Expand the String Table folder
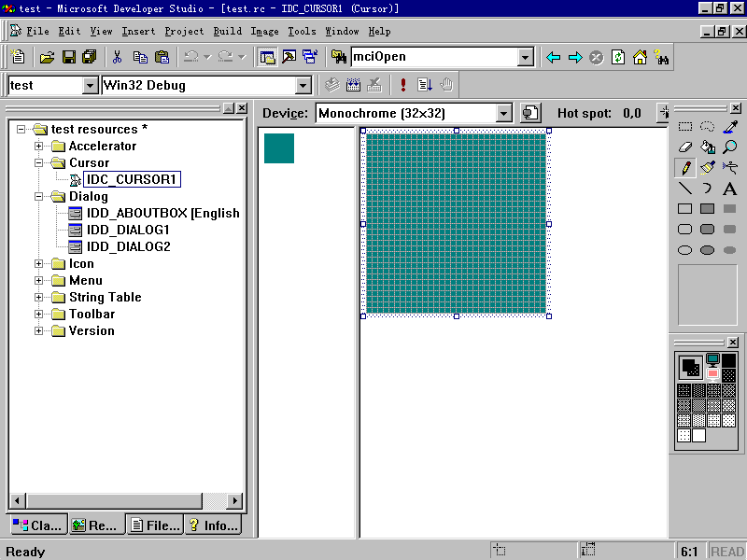The height and width of the screenshot is (560, 747). click(39, 297)
